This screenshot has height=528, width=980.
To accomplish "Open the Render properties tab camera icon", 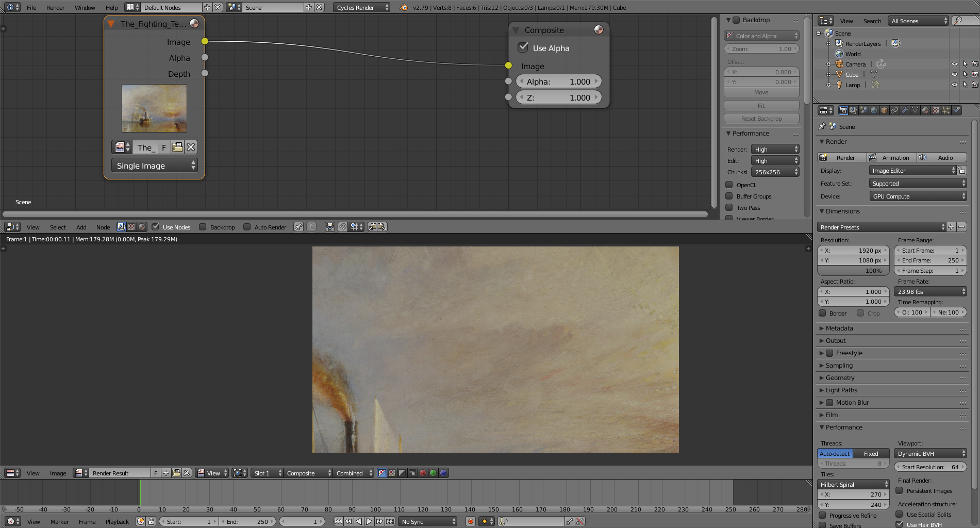I will 843,110.
